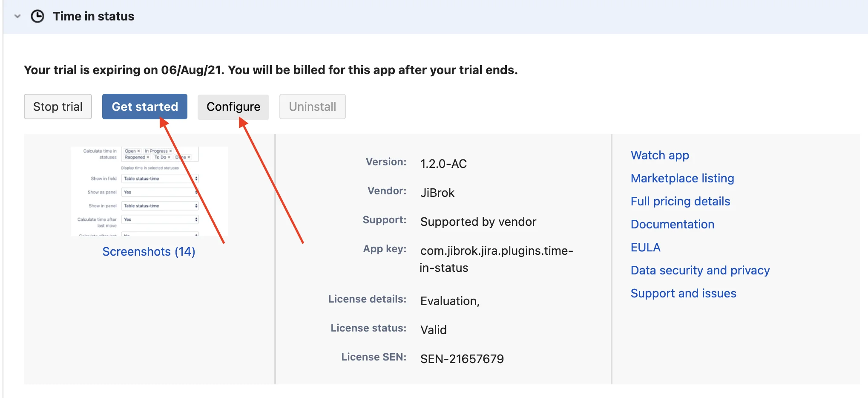Viewport: 868px width, 398px height.
Task: Open Data security and privacy link
Action: (700, 270)
